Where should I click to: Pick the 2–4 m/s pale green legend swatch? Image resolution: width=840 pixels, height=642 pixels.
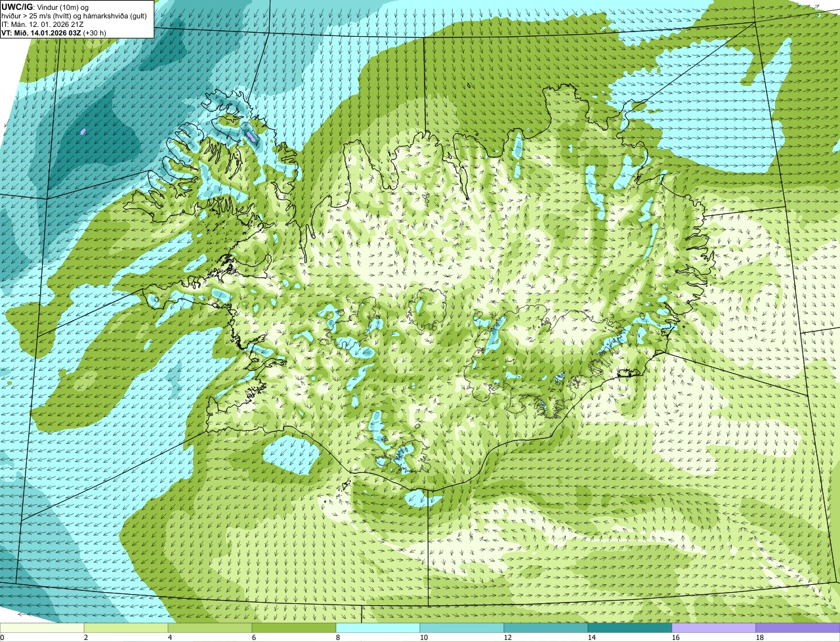(x=126, y=628)
